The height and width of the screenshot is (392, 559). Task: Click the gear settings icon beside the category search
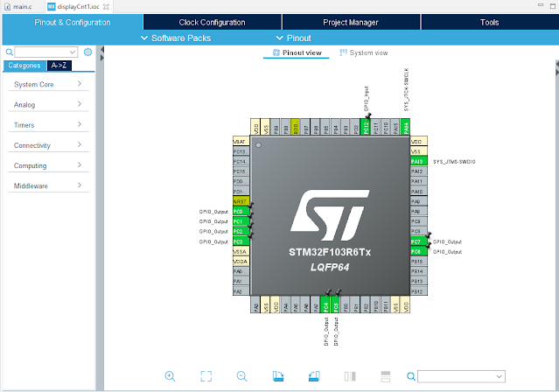pyautogui.click(x=87, y=52)
